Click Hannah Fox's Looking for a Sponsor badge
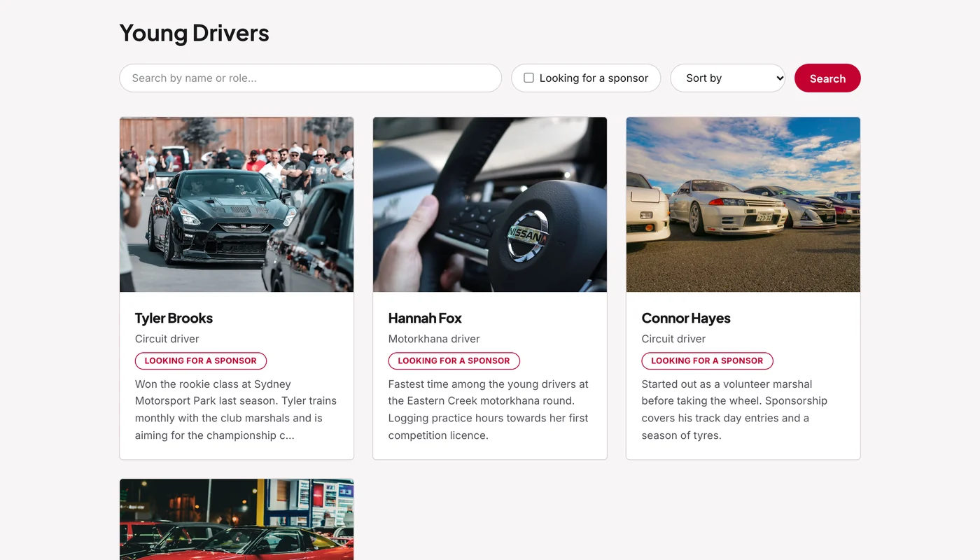This screenshot has width=980, height=560. pyautogui.click(x=454, y=360)
